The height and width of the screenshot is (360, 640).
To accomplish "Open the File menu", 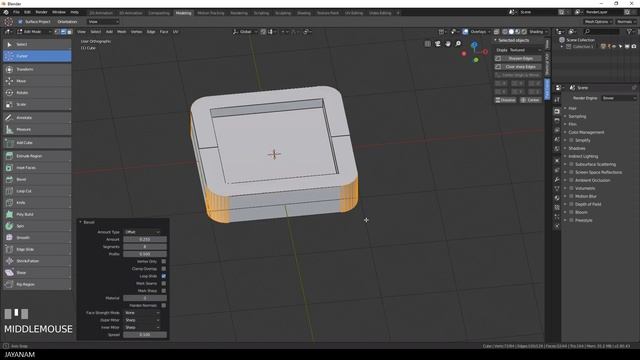I will (x=16, y=13).
